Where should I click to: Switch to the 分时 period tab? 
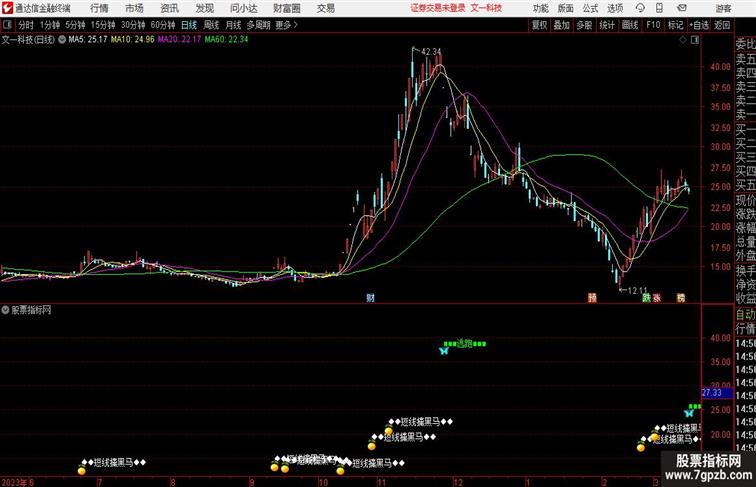pyautogui.click(x=26, y=25)
